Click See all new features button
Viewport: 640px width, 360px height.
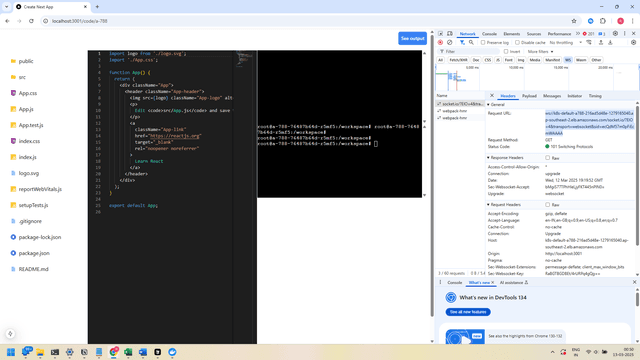[x=468, y=312]
